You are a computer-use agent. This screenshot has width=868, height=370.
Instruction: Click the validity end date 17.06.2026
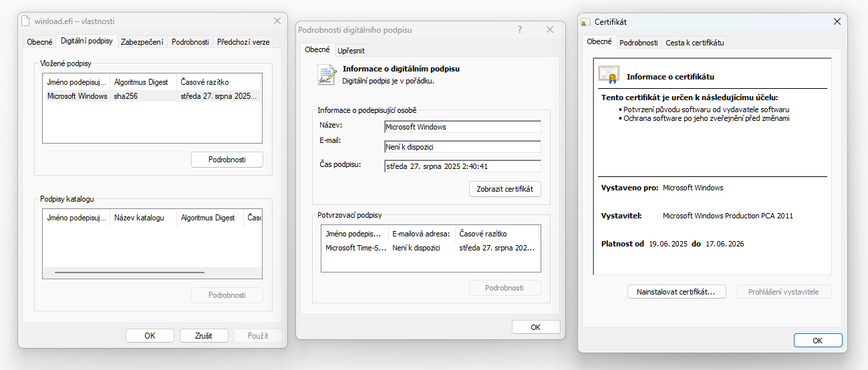(x=724, y=244)
